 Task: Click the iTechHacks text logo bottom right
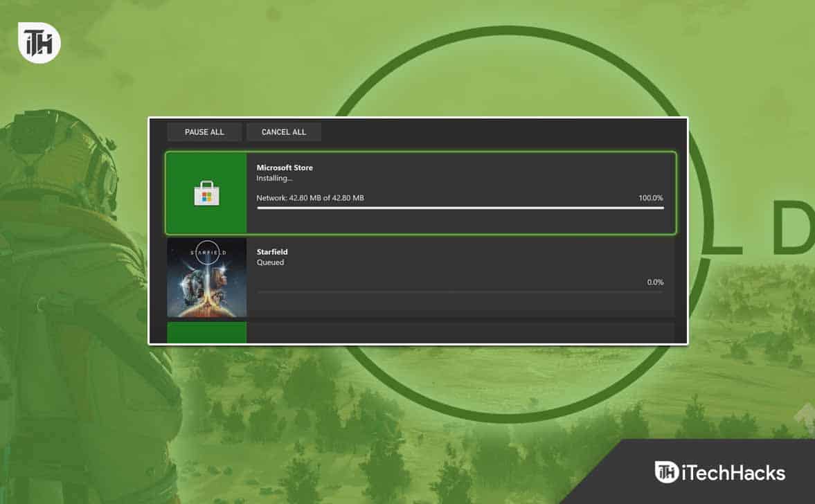[x=733, y=473]
